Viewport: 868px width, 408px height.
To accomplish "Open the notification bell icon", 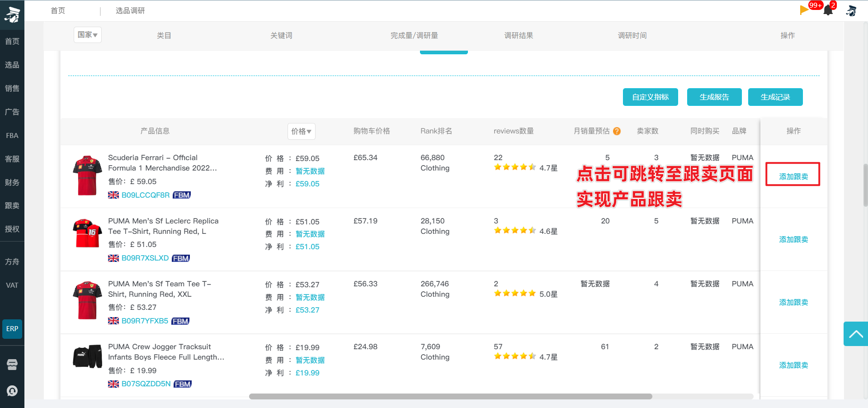I will pos(828,10).
